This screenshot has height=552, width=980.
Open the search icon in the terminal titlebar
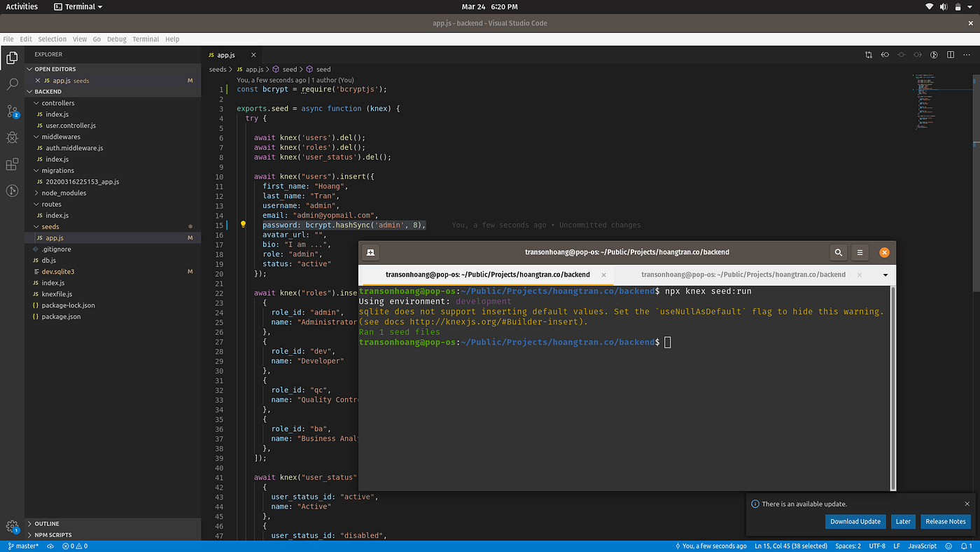point(838,252)
